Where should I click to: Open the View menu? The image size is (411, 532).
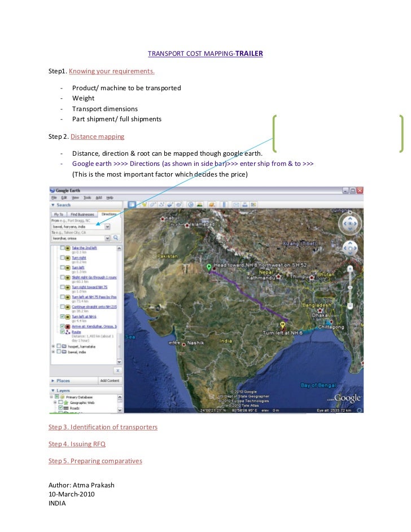[75, 197]
